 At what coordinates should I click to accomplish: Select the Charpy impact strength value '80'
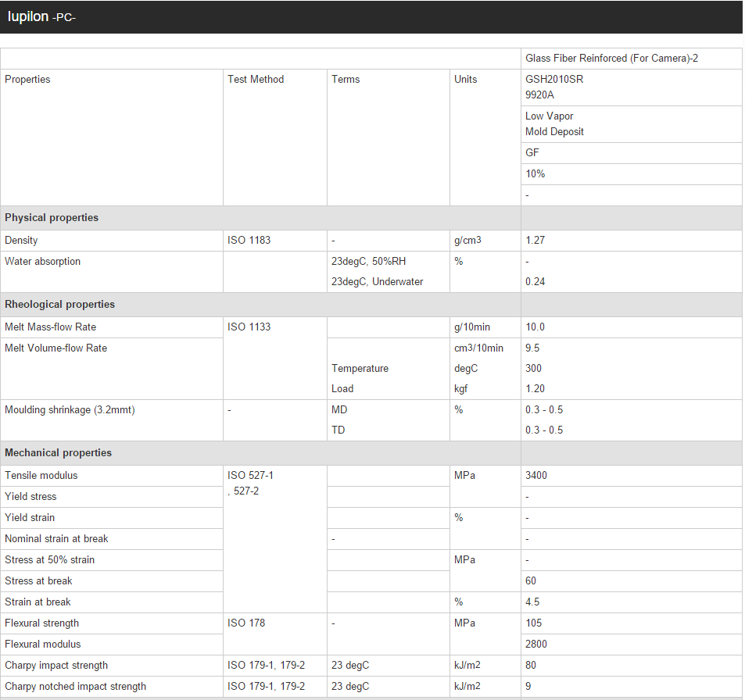tap(531, 666)
